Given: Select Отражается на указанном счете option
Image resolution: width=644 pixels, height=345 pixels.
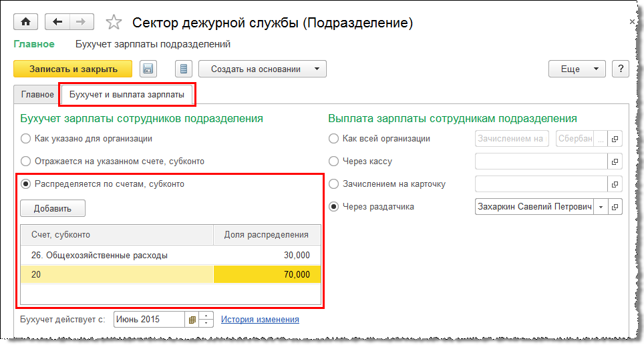Looking at the screenshot, I should [26, 161].
